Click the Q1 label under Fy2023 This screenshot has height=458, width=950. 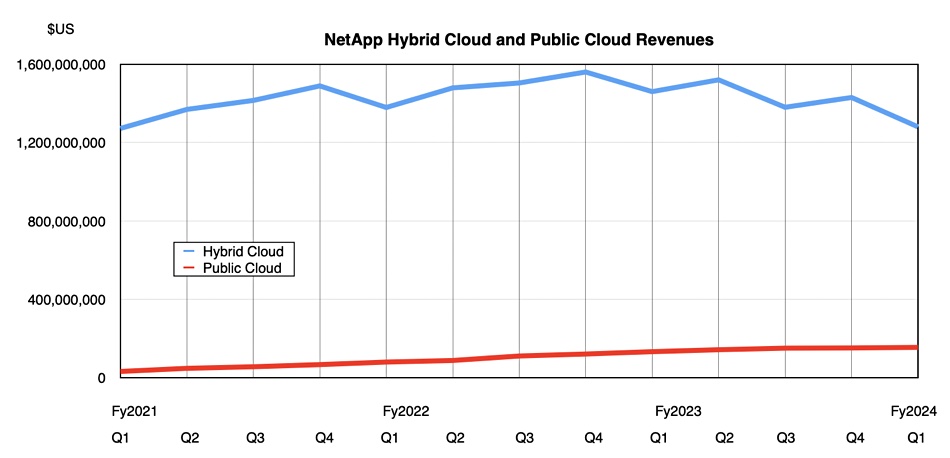pyautogui.click(x=658, y=437)
